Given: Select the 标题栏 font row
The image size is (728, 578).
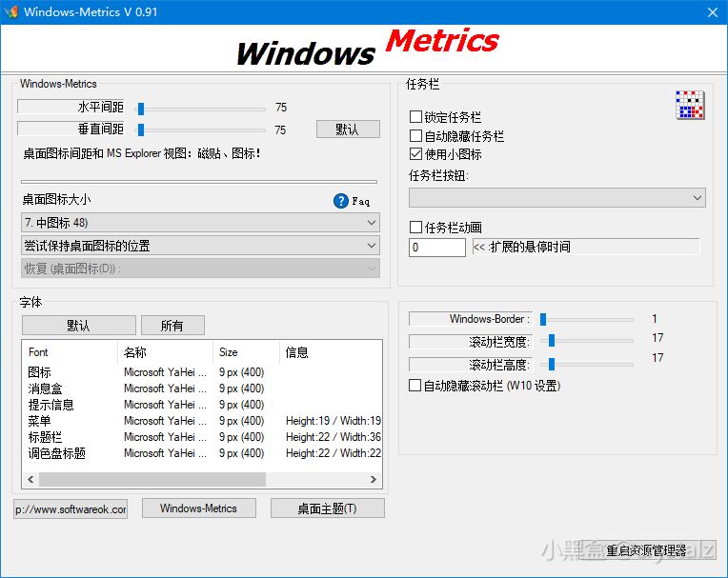Looking at the screenshot, I should pyautogui.click(x=202, y=437).
